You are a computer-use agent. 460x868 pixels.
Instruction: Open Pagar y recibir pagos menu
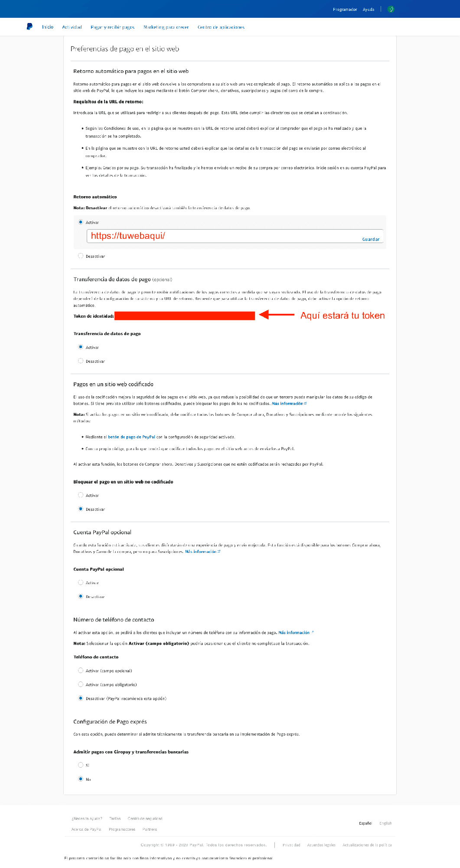113,27
